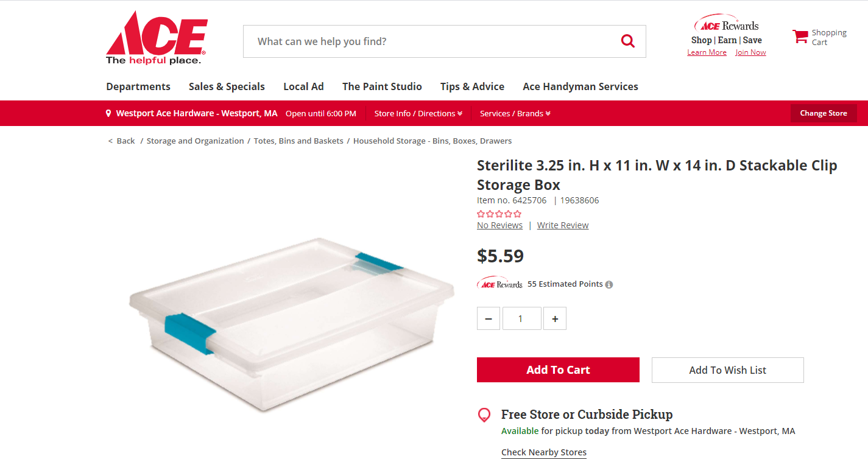Open the Departments menu
Image resolution: width=868 pixels, height=459 pixels.
(x=138, y=86)
